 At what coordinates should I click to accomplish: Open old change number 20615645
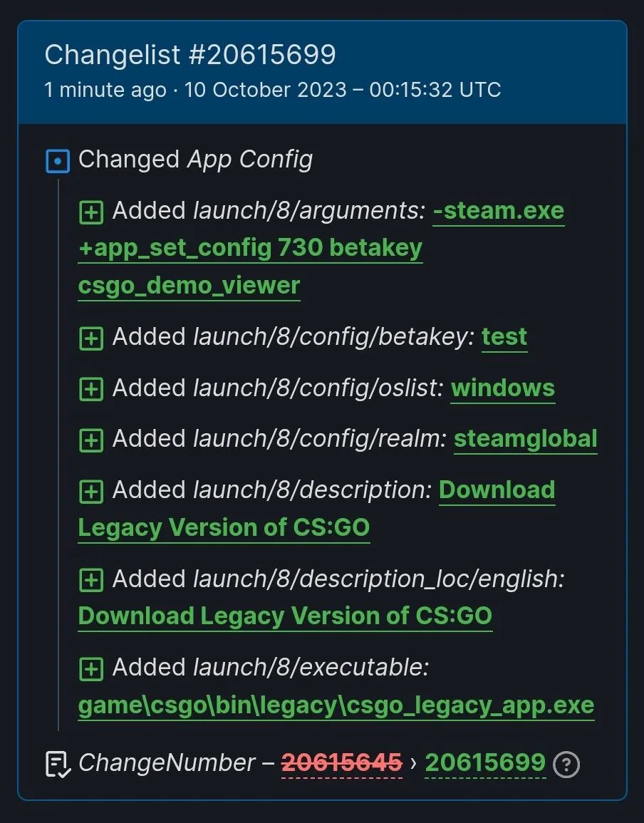[x=342, y=763]
